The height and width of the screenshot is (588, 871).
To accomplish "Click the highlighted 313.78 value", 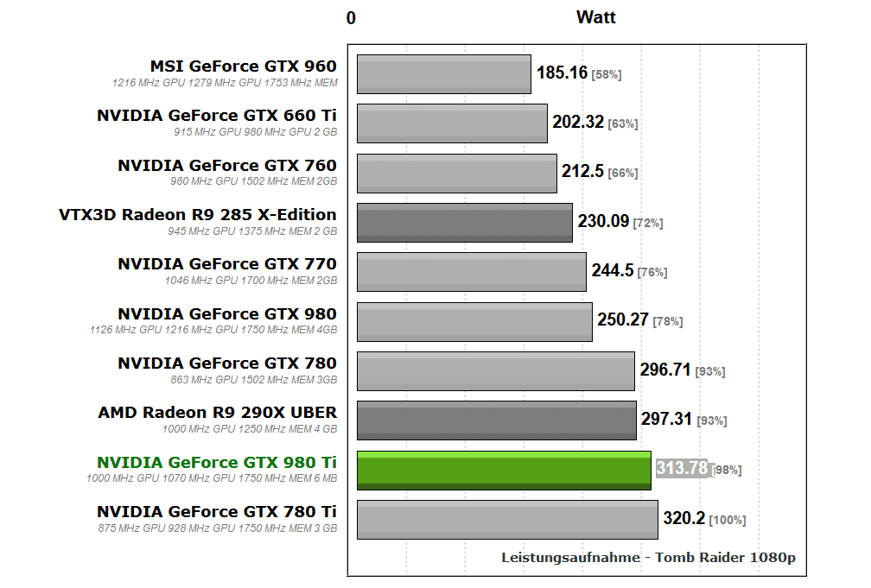I will click(682, 468).
